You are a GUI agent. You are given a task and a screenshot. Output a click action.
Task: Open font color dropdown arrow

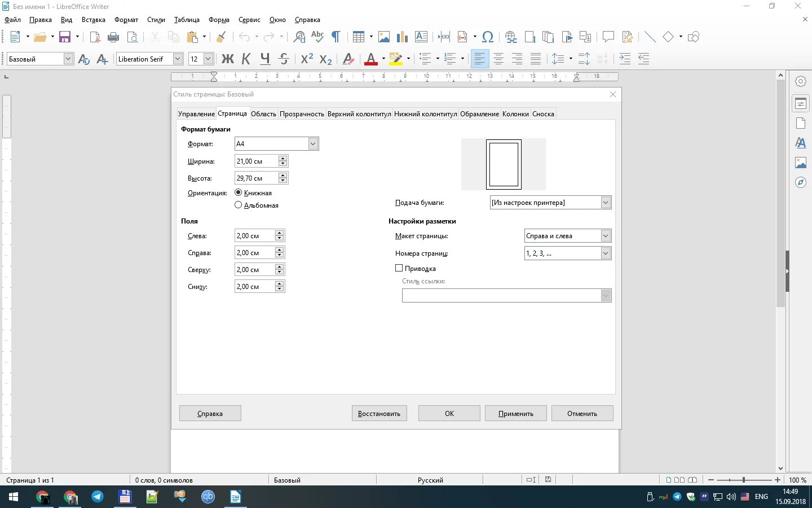pos(383,59)
